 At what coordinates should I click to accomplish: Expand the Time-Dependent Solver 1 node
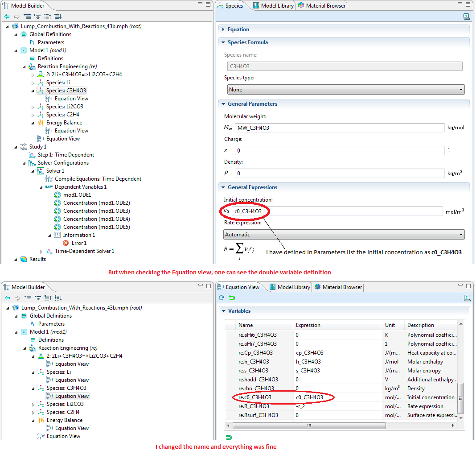pos(41,252)
